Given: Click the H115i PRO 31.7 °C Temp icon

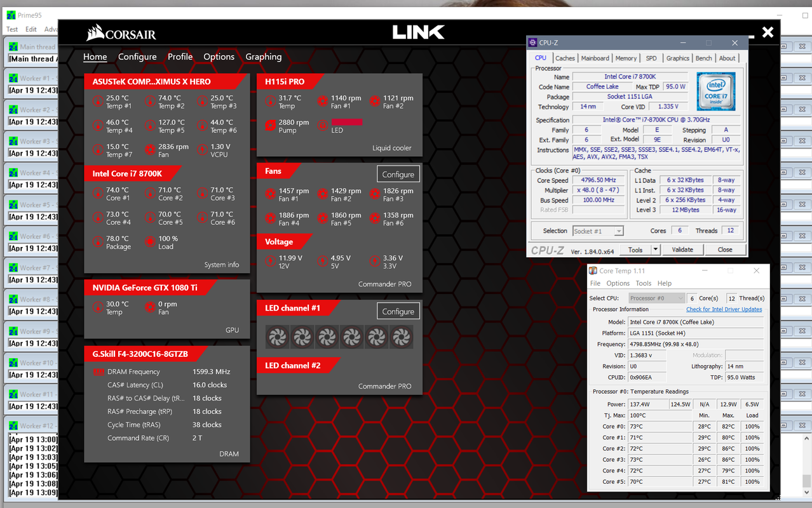Looking at the screenshot, I should point(270,102).
